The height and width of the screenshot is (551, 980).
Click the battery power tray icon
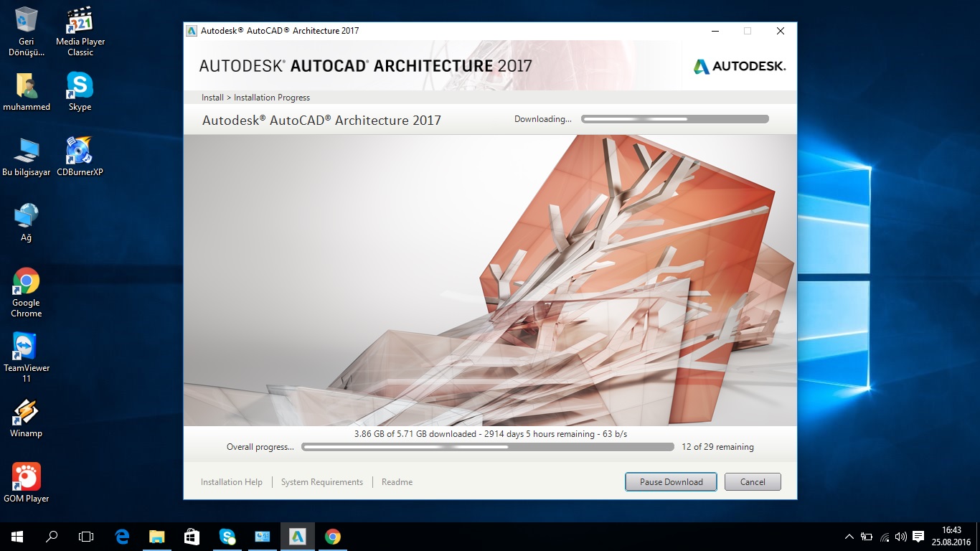pos(867,537)
